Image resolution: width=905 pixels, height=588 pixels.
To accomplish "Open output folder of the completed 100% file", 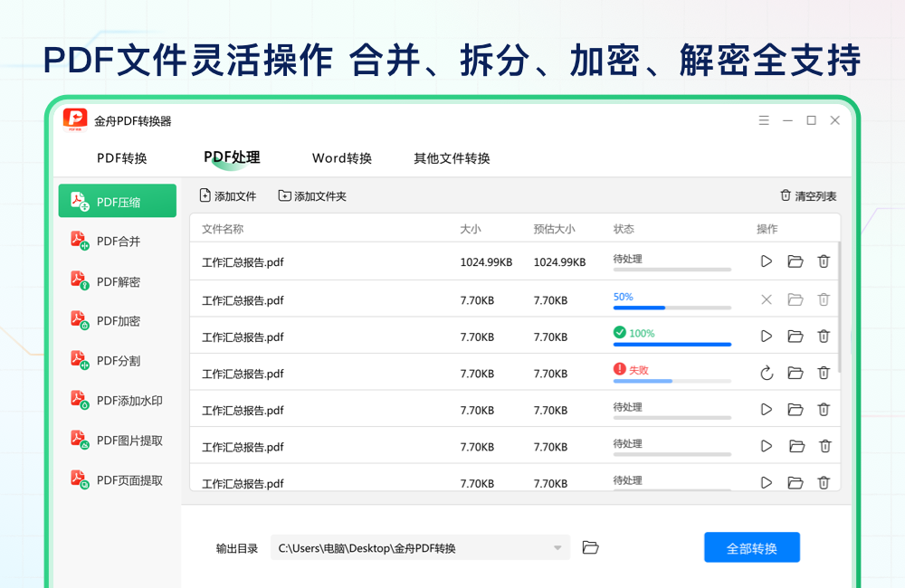I will 795,336.
